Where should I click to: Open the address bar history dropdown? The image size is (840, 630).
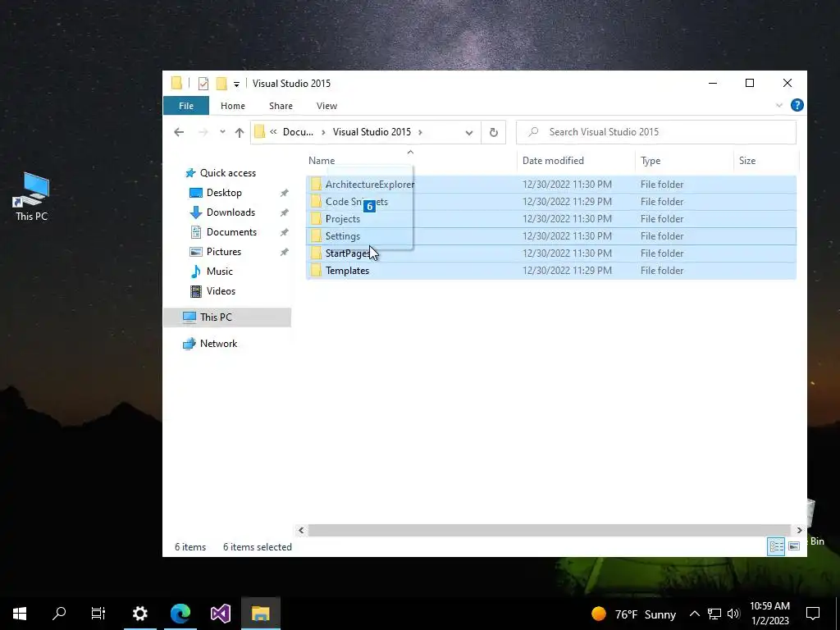468,132
